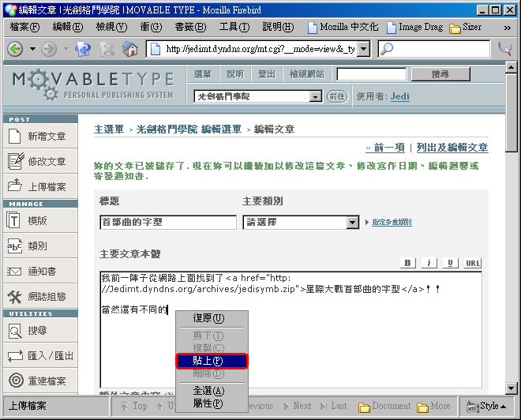This screenshot has width=521, height=420.
Task: Open the Sizer bookmark folder
Action: 465,27
